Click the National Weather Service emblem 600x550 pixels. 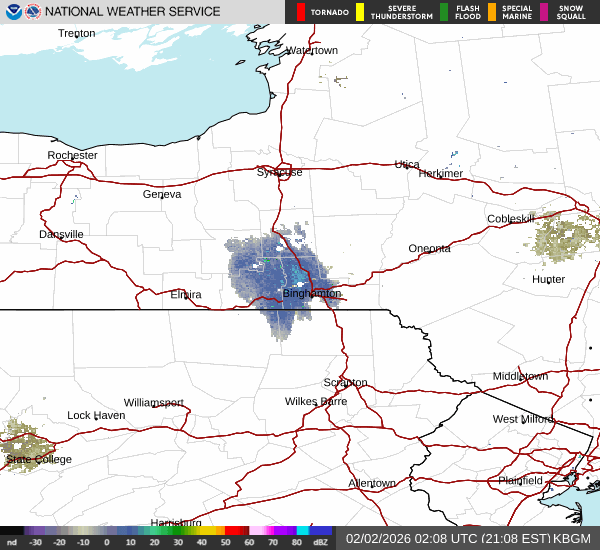(x=32, y=12)
